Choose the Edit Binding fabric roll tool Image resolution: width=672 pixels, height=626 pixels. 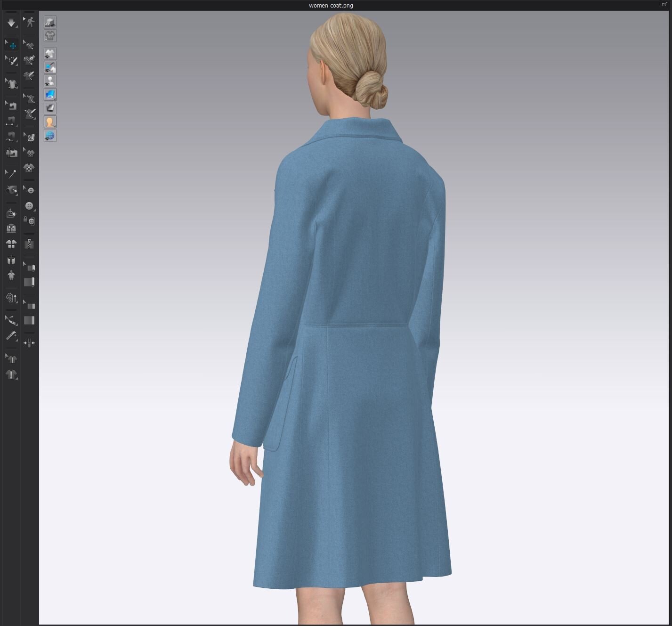click(x=29, y=267)
